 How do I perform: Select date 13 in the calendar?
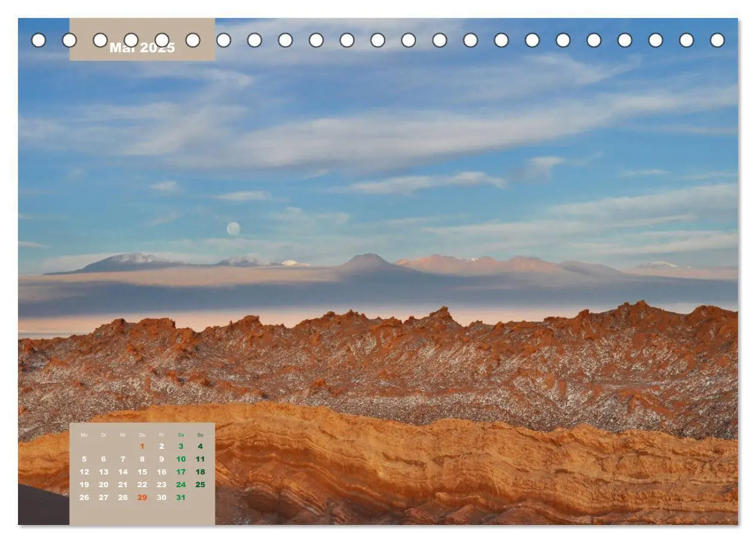click(x=103, y=472)
